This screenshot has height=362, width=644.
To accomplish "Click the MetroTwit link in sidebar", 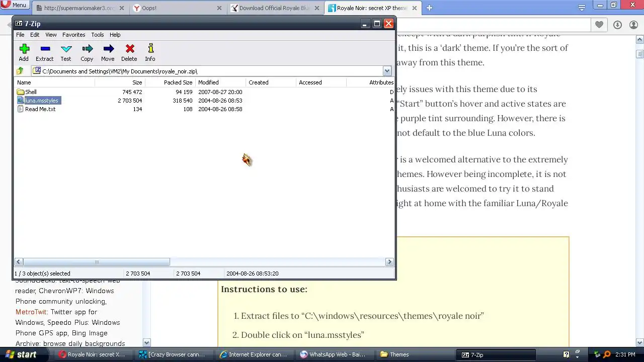I will 31,312.
